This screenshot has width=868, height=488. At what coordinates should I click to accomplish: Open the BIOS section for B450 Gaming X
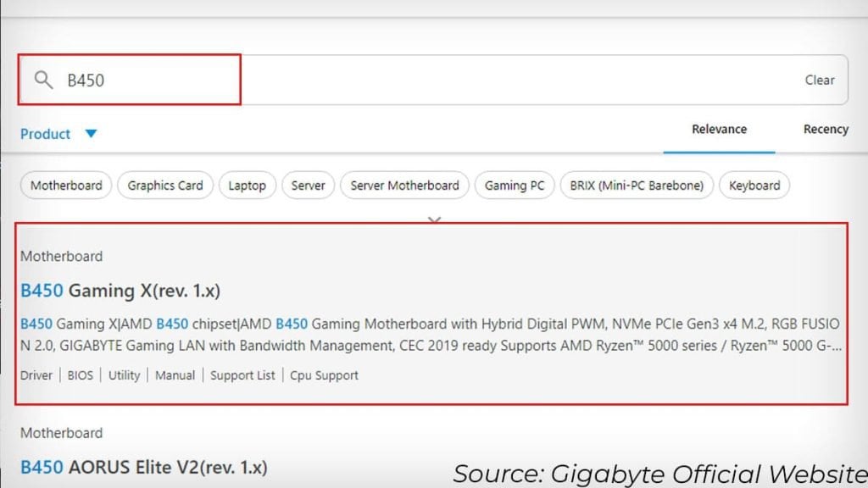[81, 374]
